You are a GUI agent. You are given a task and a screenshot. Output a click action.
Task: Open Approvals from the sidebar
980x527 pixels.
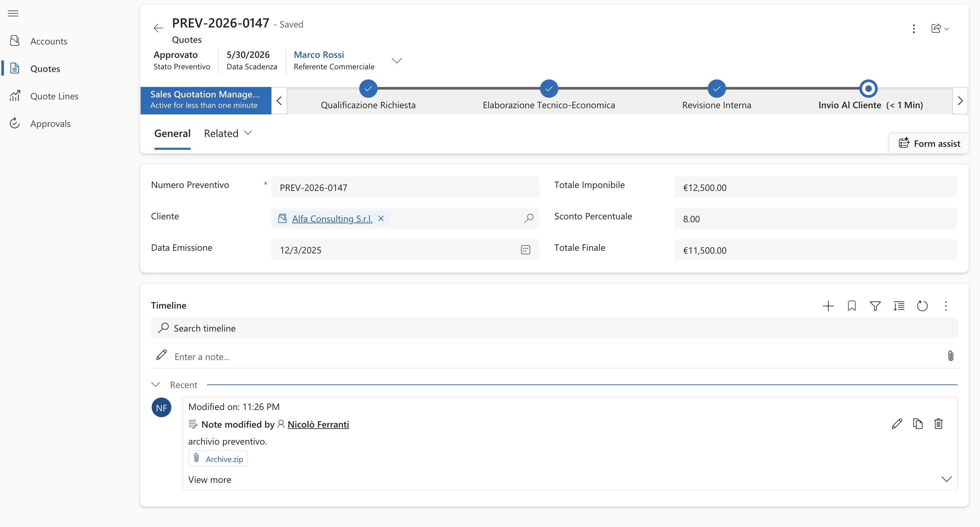point(51,123)
